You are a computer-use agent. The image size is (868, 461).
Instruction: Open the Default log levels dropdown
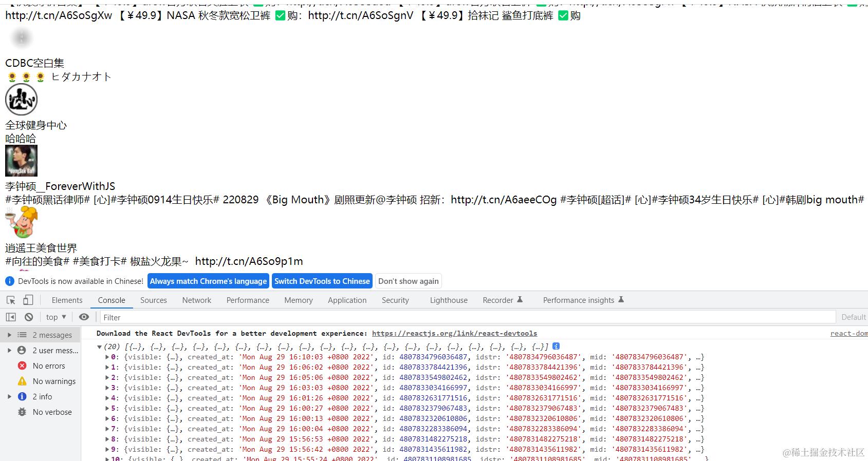point(854,317)
